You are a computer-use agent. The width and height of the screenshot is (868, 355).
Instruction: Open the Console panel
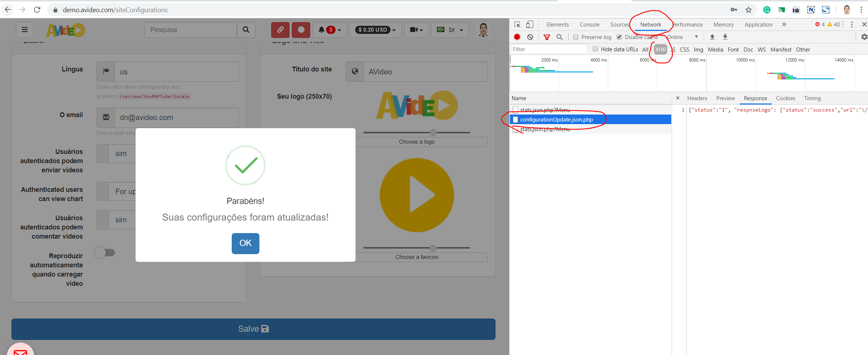[x=589, y=24]
